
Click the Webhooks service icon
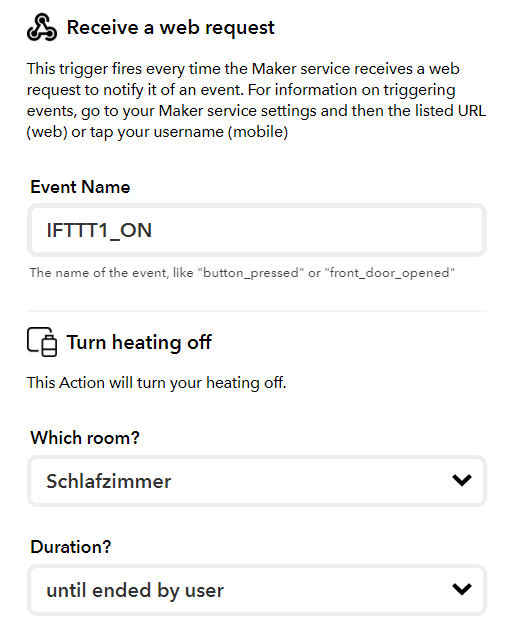(42, 27)
